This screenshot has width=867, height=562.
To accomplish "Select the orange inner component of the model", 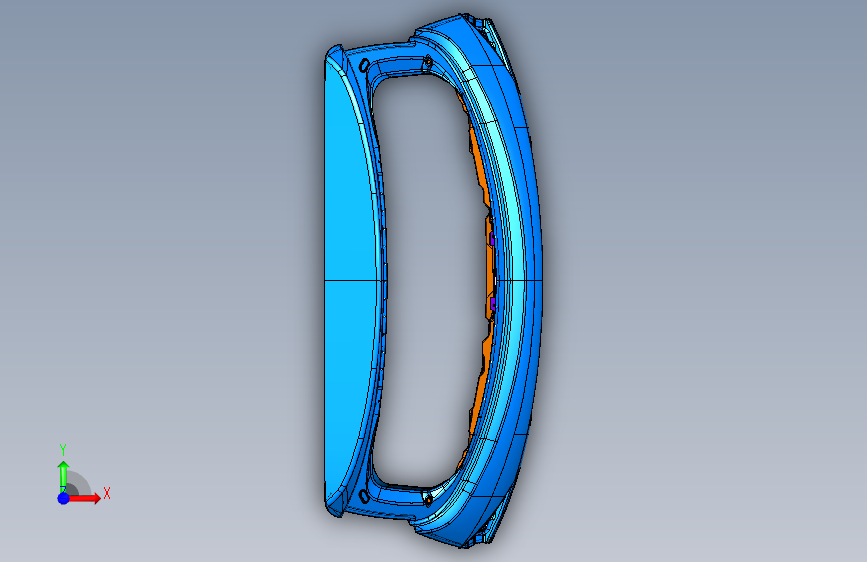I will [488, 271].
